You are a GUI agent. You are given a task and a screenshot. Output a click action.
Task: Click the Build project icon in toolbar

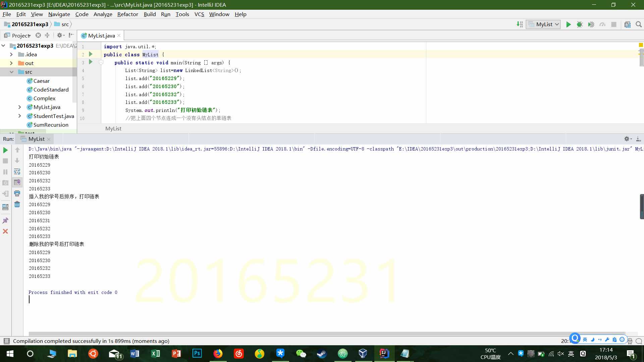click(x=520, y=24)
